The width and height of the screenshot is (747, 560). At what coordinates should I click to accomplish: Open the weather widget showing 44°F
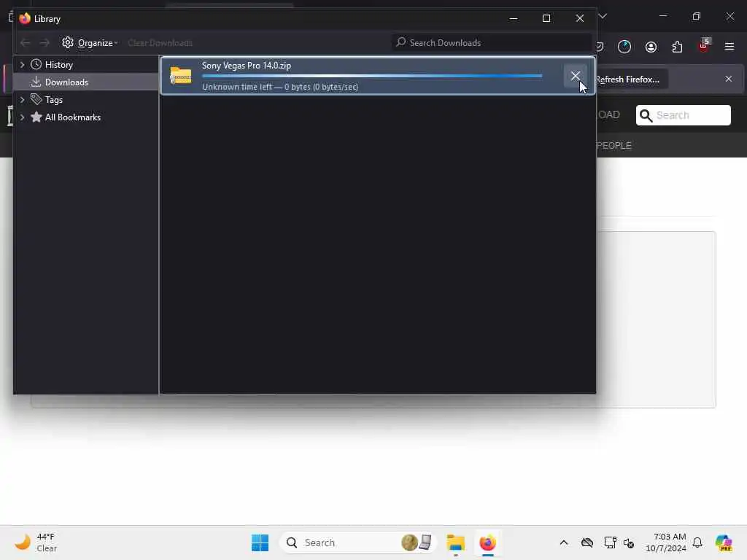pyautogui.click(x=36, y=542)
